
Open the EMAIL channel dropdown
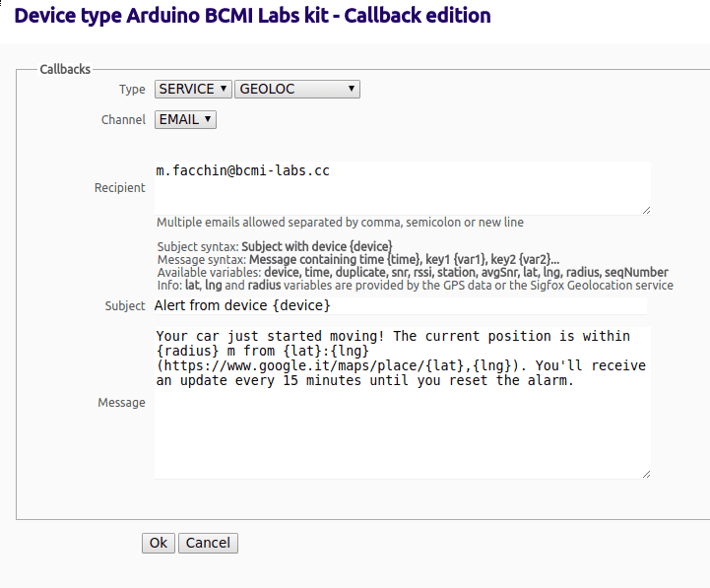pyautogui.click(x=185, y=119)
